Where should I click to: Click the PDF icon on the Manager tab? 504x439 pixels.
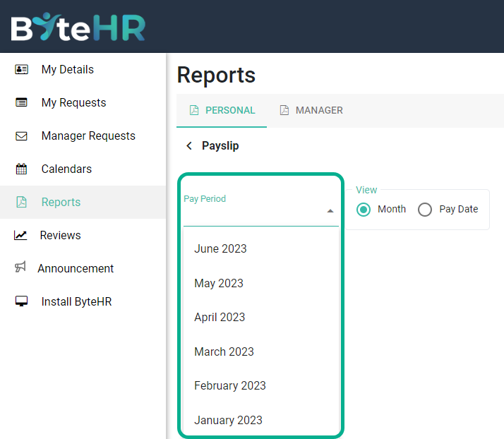click(284, 110)
